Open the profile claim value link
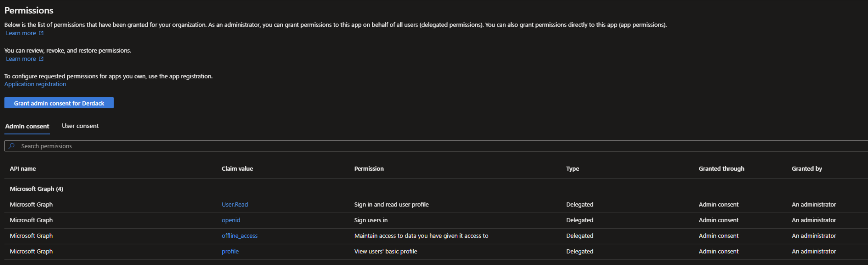This screenshot has height=265, width=868. click(x=230, y=251)
